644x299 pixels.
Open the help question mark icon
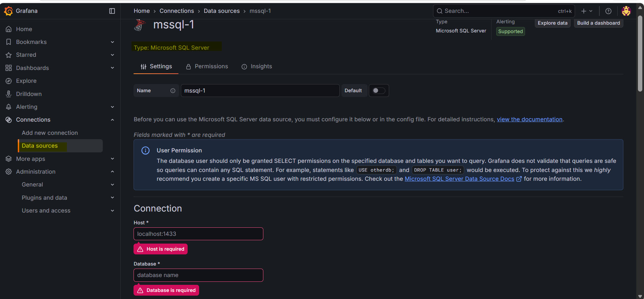coord(609,11)
